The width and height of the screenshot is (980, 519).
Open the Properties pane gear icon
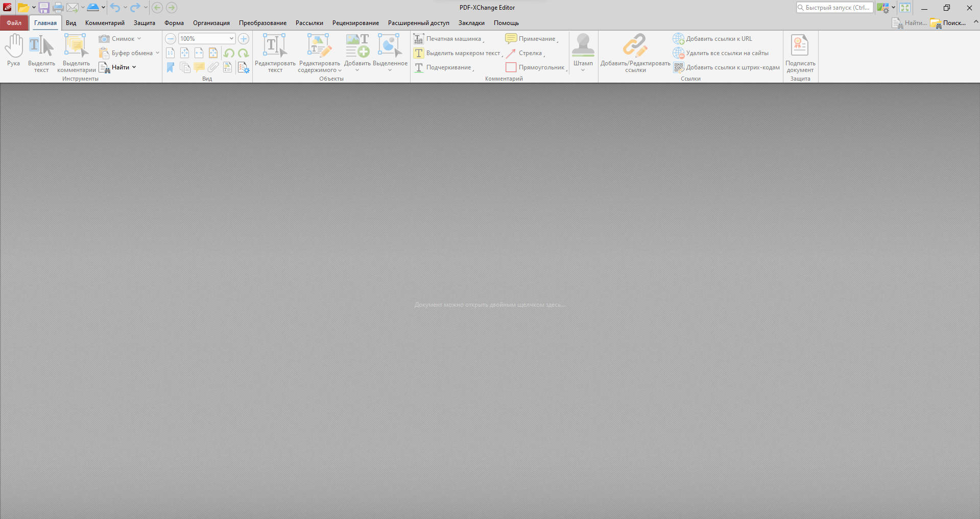click(x=244, y=67)
